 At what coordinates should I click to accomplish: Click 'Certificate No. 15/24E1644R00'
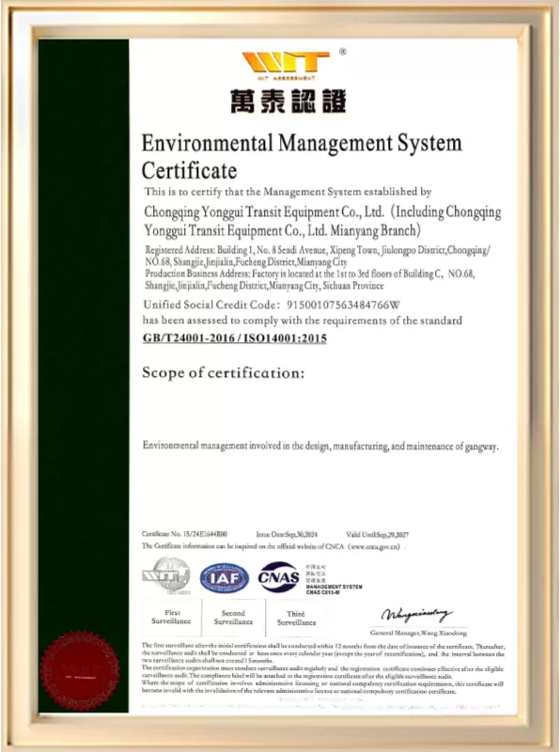coord(184,534)
